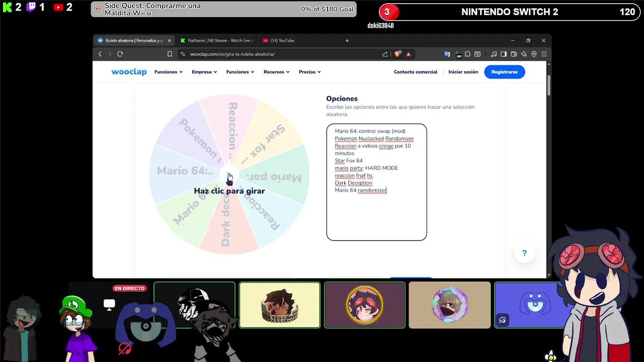The width and height of the screenshot is (644, 362).
Task: Click the option Pokemon Nuzlocked Randomizer
Action: [x=374, y=139]
